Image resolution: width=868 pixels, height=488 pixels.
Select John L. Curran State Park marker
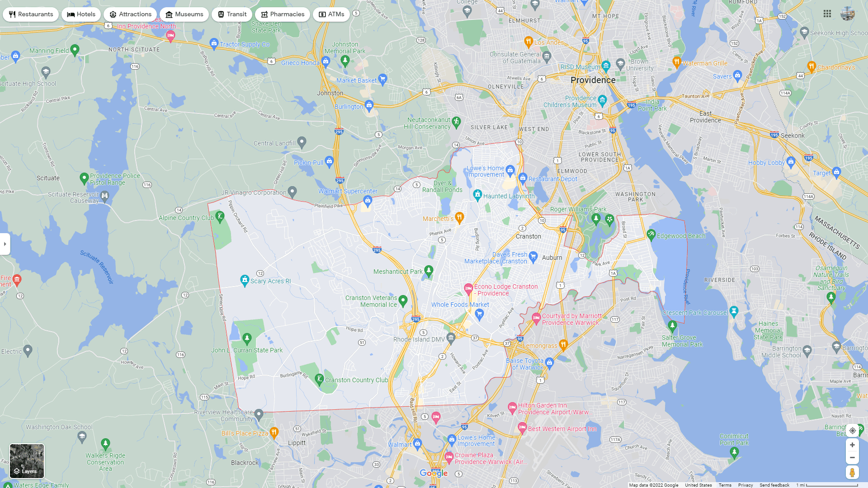(x=247, y=338)
